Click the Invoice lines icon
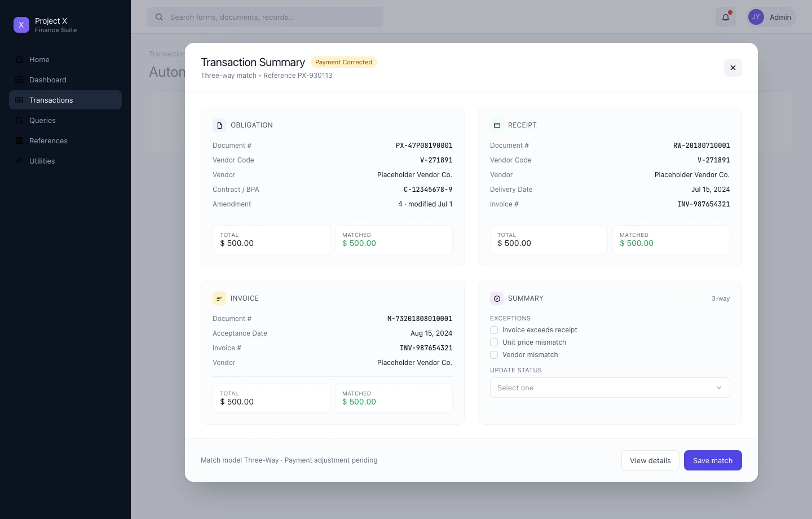The image size is (812, 519). (x=219, y=298)
